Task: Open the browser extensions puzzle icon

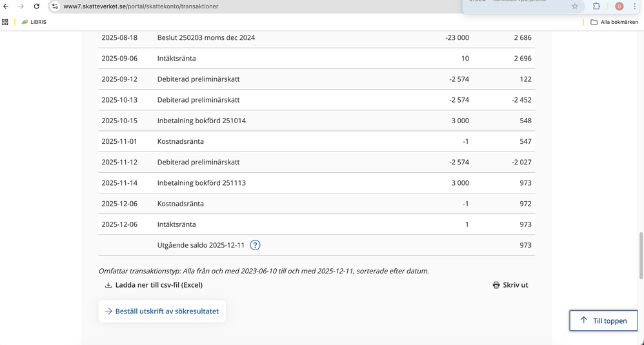Action: [596, 6]
